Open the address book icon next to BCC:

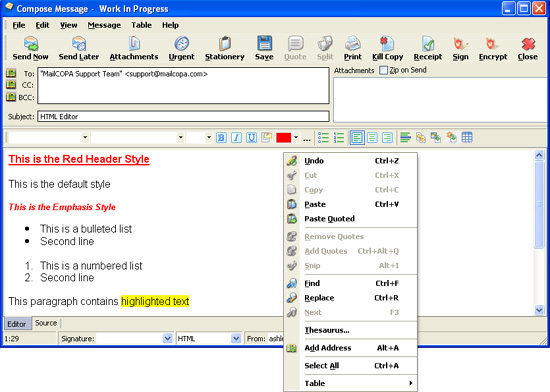point(11,97)
